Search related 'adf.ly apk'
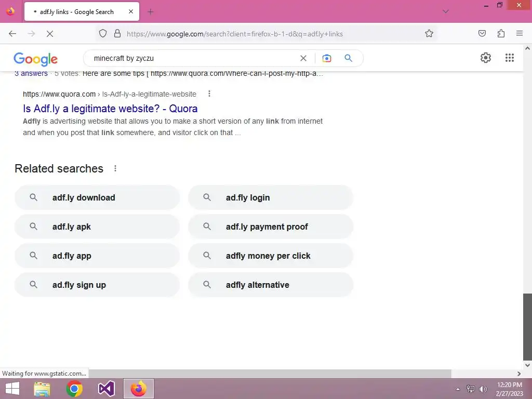532x399 pixels. (x=97, y=227)
